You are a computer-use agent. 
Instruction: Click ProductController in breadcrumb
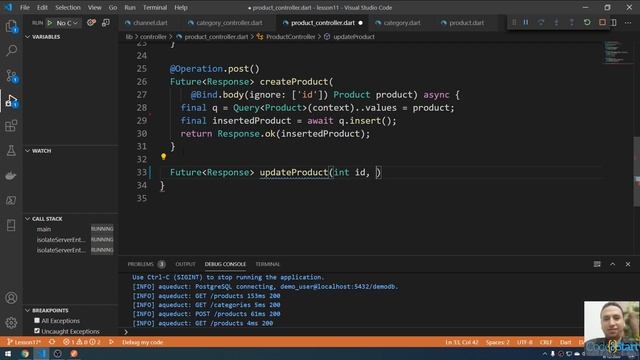[291, 37]
